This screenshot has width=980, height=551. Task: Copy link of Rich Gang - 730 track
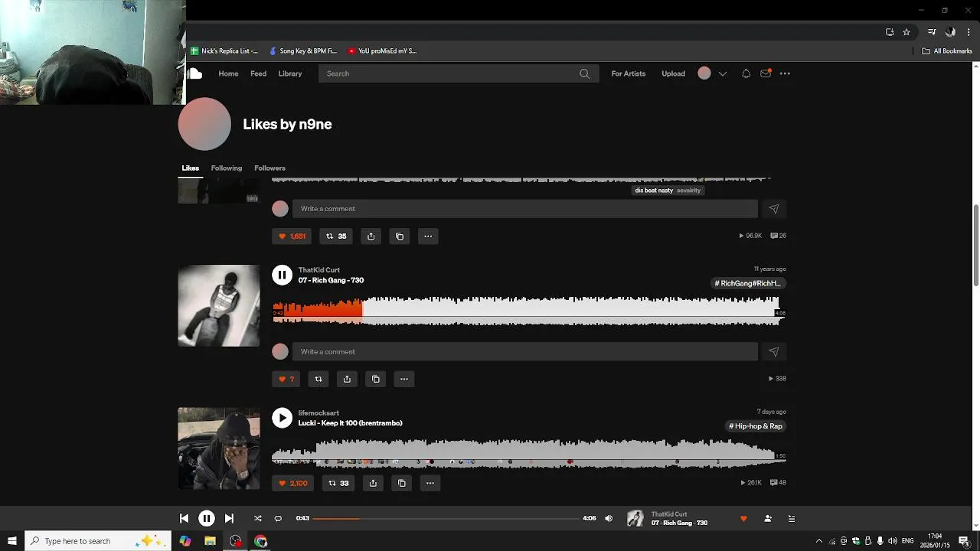pos(376,379)
